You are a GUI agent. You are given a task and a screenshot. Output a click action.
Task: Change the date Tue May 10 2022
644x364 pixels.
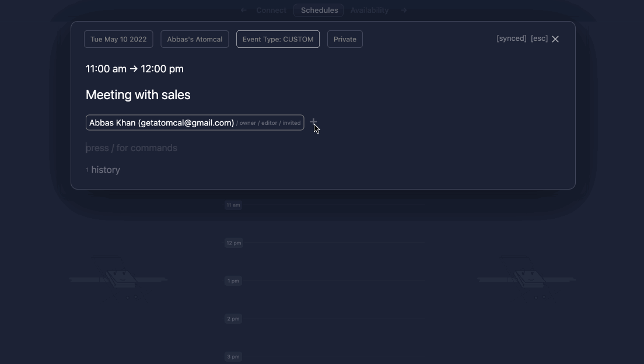point(118,40)
